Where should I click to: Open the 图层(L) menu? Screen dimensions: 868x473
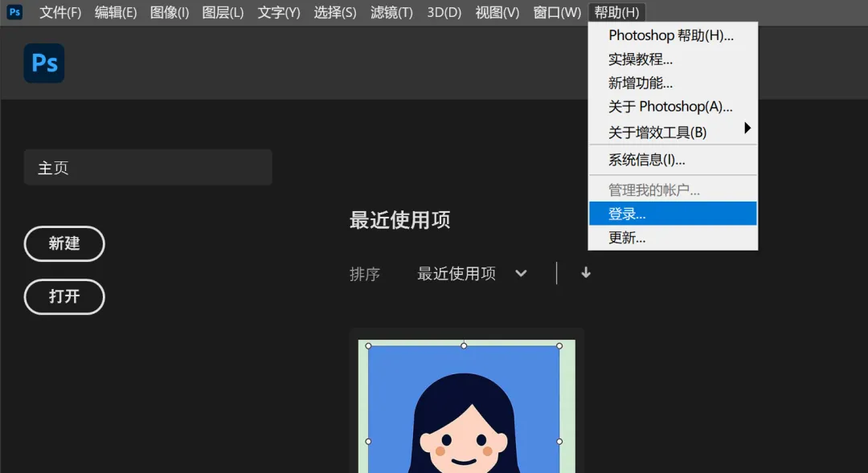[223, 12]
